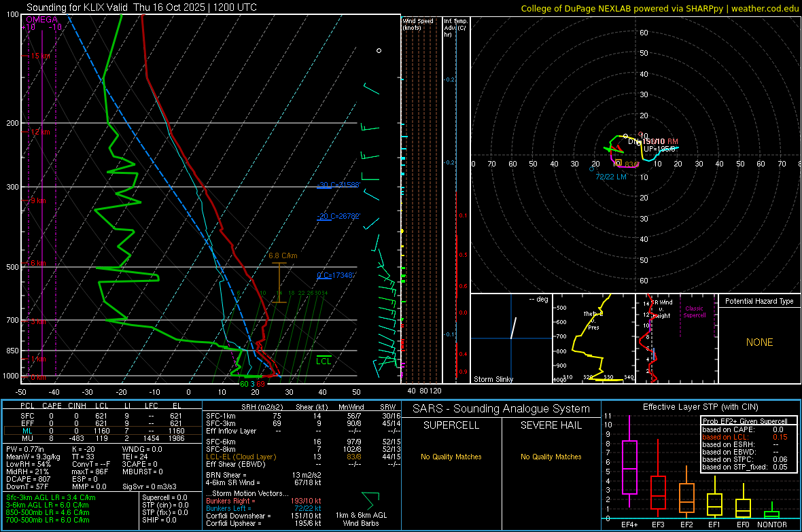Select the highlighted ML parcel row
This screenshot has width=802, height=532.
102,431
